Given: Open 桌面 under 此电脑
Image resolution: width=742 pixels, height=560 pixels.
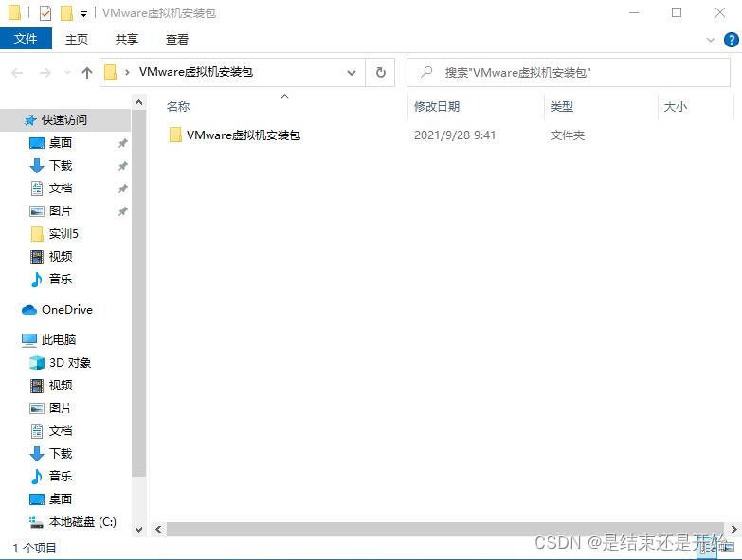Looking at the screenshot, I should coord(61,499).
